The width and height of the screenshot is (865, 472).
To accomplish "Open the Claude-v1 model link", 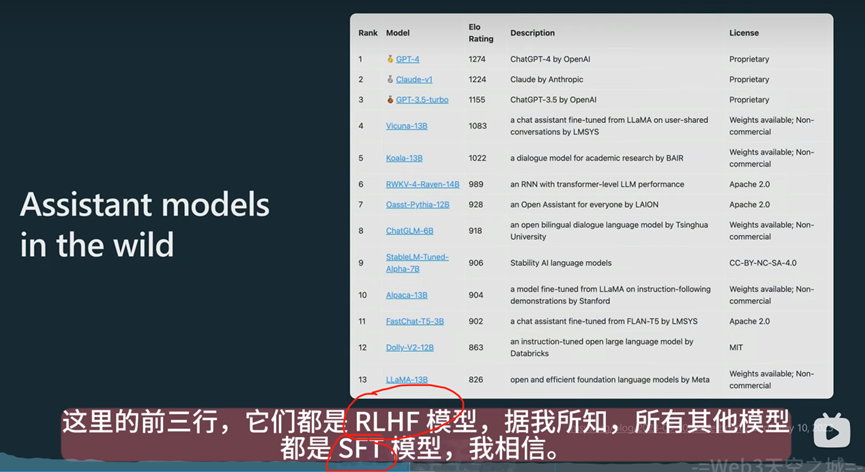I will pos(414,80).
